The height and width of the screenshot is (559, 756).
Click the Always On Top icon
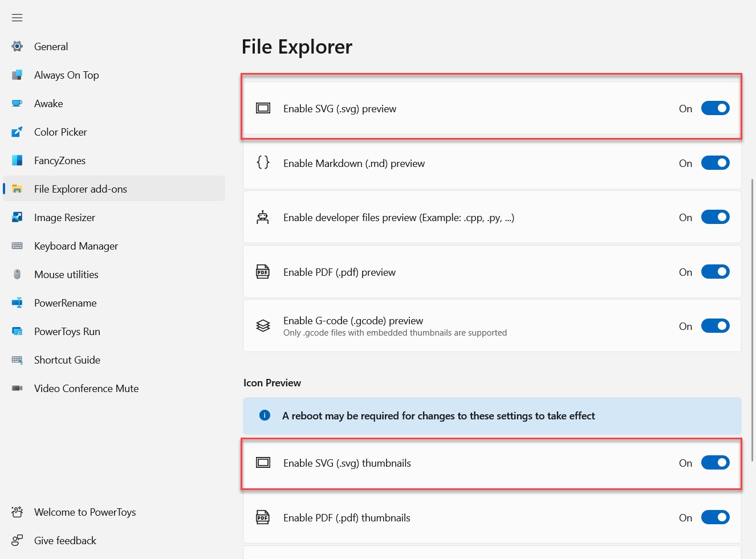(17, 75)
